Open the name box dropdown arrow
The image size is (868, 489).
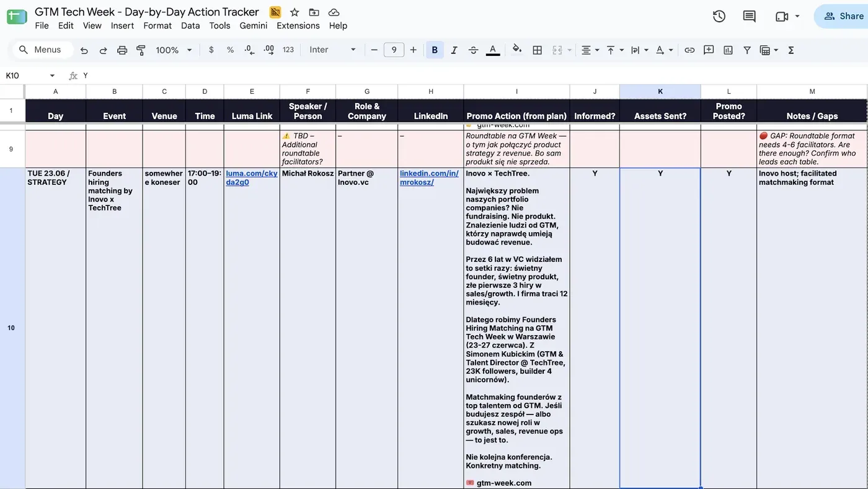tap(52, 76)
